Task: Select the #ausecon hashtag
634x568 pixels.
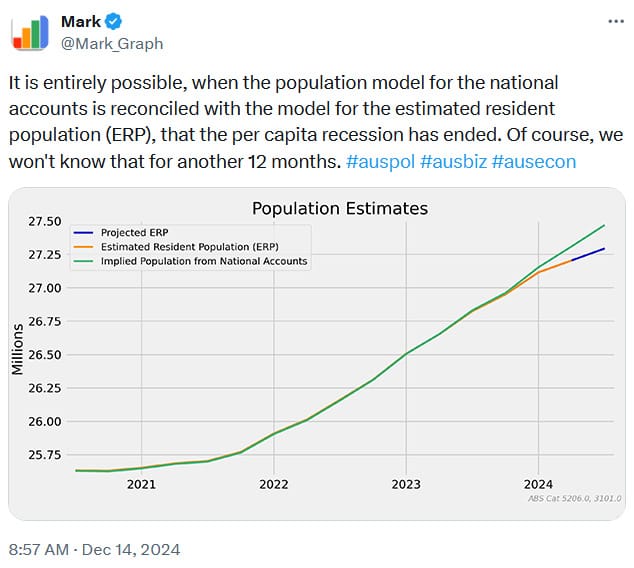Action: [x=534, y=161]
